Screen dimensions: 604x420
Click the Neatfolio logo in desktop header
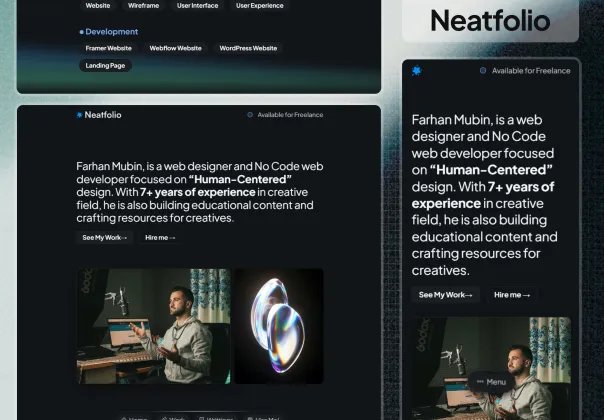tap(99, 115)
